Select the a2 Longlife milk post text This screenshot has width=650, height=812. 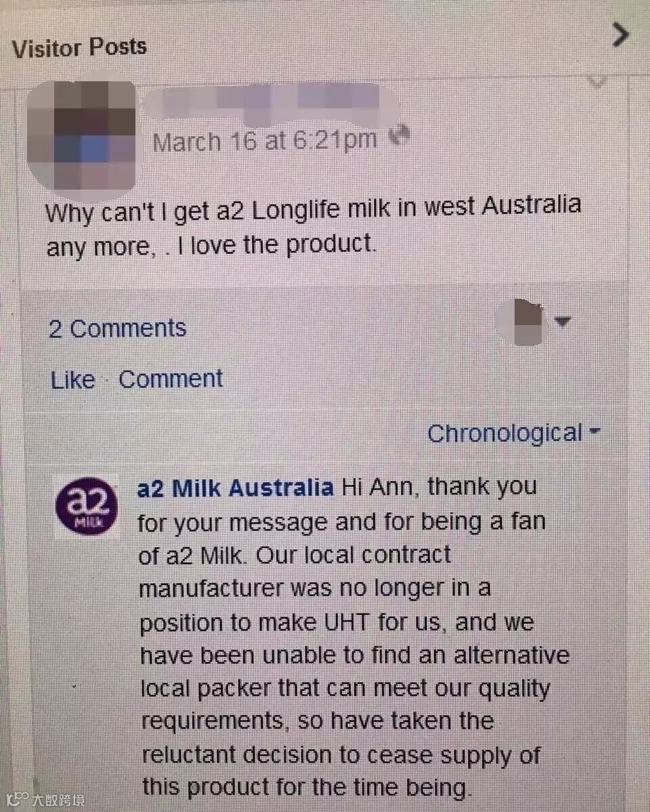click(x=313, y=226)
